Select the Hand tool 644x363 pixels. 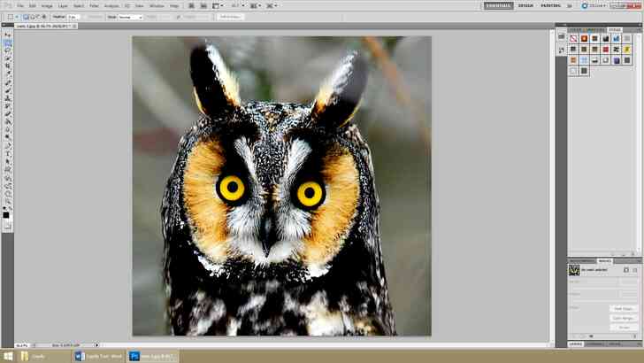(x=7, y=194)
